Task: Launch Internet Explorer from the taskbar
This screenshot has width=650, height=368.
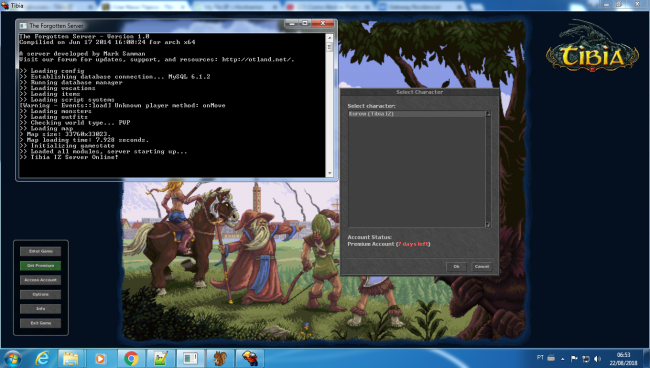Action: pos(42,358)
